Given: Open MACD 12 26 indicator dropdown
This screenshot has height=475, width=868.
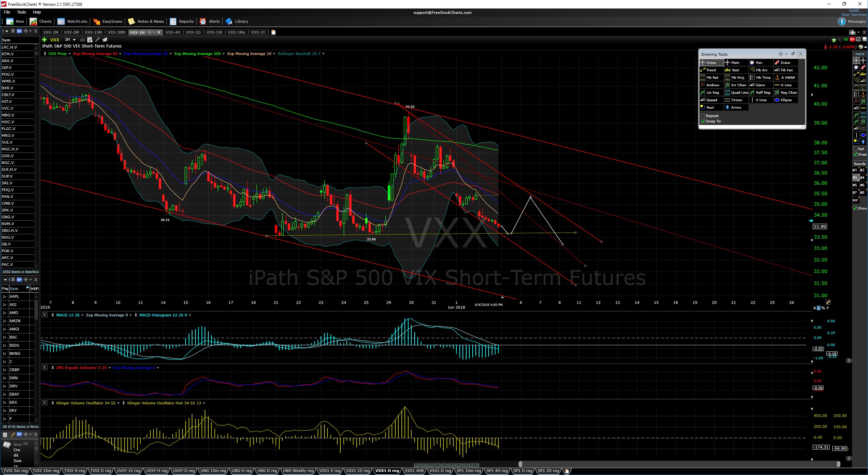Looking at the screenshot, I should pos(82,315).
